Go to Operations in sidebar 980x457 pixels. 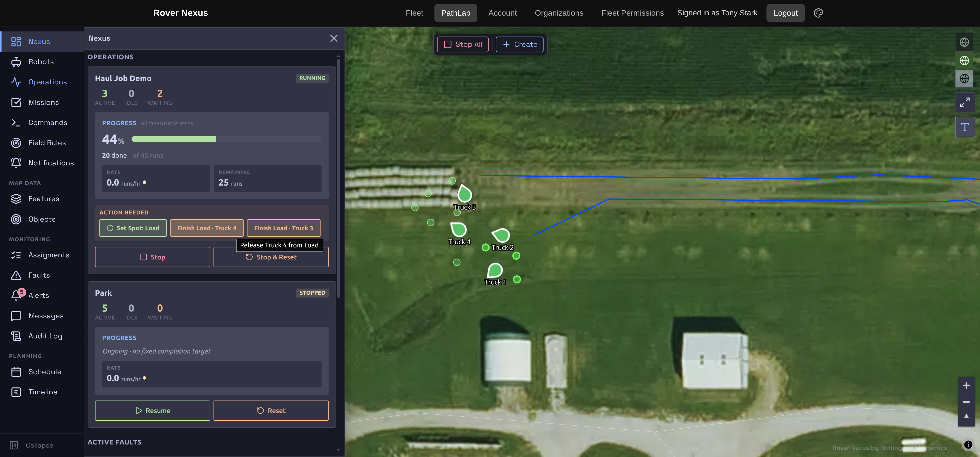42,82
